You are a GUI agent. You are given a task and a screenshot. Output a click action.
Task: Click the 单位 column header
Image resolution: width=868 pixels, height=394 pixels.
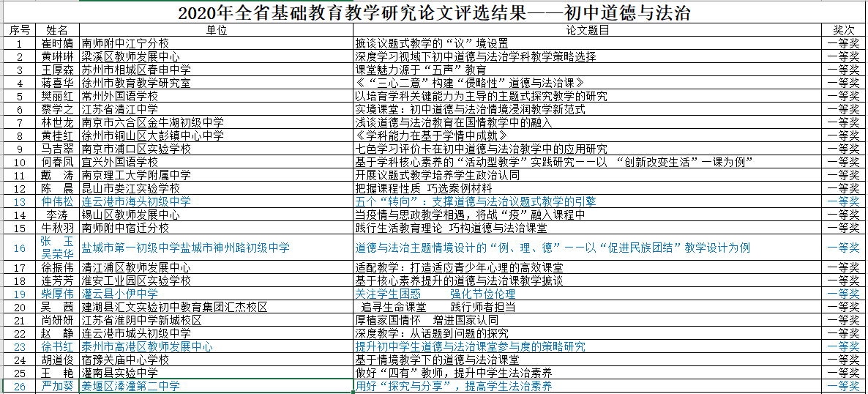(x=216, y=31)
